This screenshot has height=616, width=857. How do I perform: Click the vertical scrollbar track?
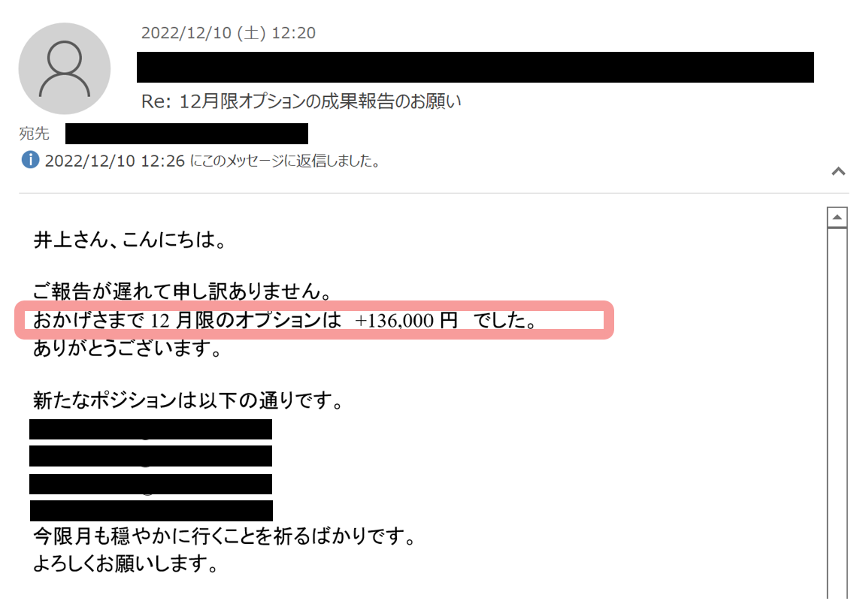point(837,413)
